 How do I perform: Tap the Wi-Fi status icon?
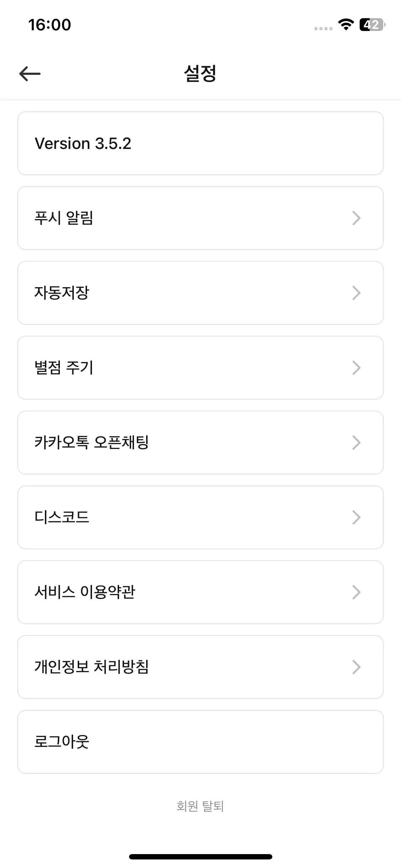point(345,25)
